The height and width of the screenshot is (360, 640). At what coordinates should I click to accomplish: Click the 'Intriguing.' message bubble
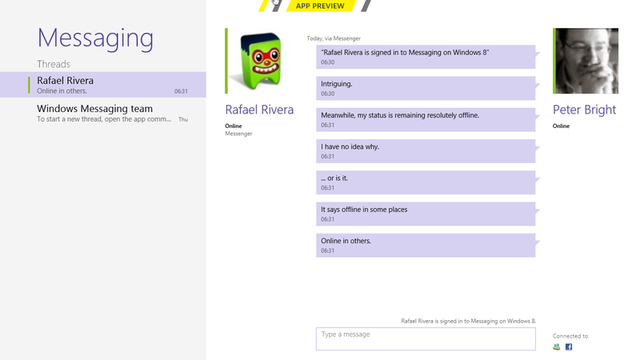[x=426, y=88]
